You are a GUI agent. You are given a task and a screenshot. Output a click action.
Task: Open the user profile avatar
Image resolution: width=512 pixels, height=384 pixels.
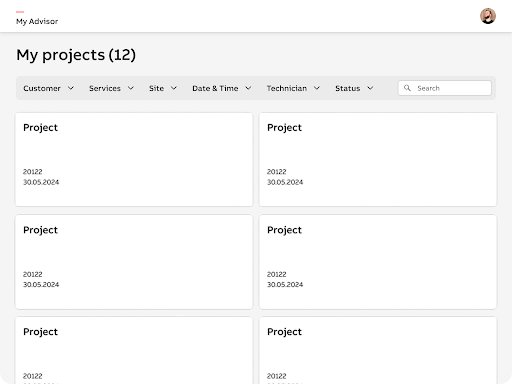tap(488, 16)
